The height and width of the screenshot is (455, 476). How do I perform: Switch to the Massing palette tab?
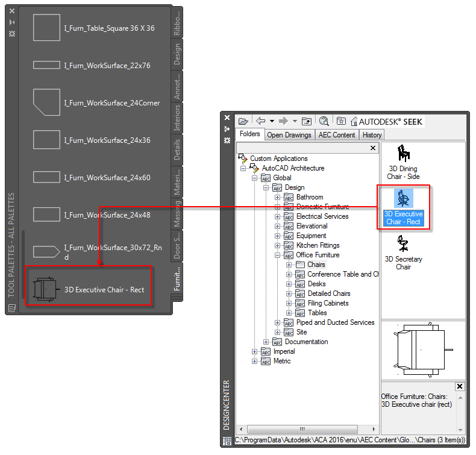click(x=177, y=213)
